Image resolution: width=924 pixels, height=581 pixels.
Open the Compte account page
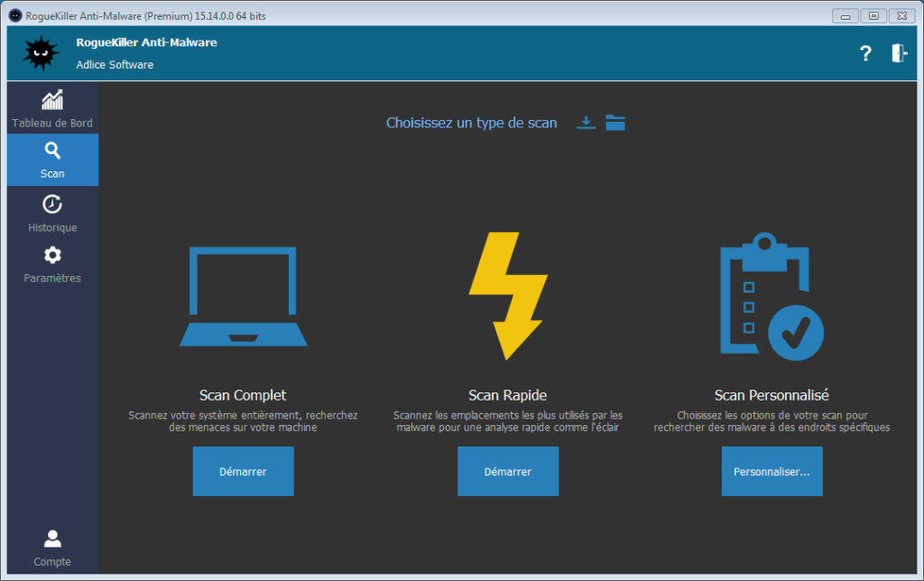(52, 549)
